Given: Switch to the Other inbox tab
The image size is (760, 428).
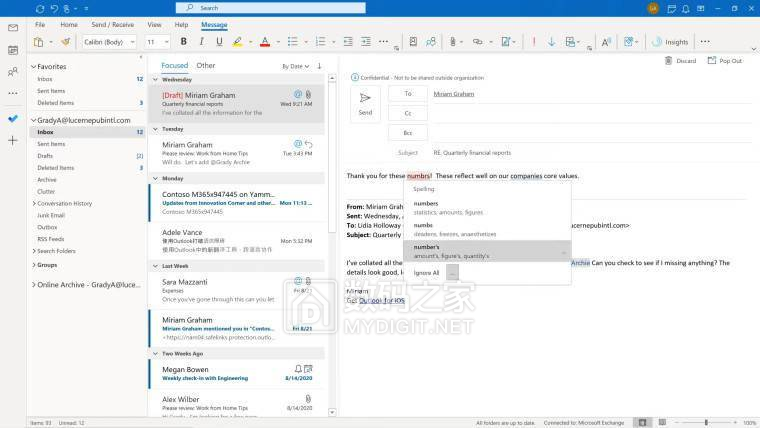Looking at the screenshot, I should [205, 66].
